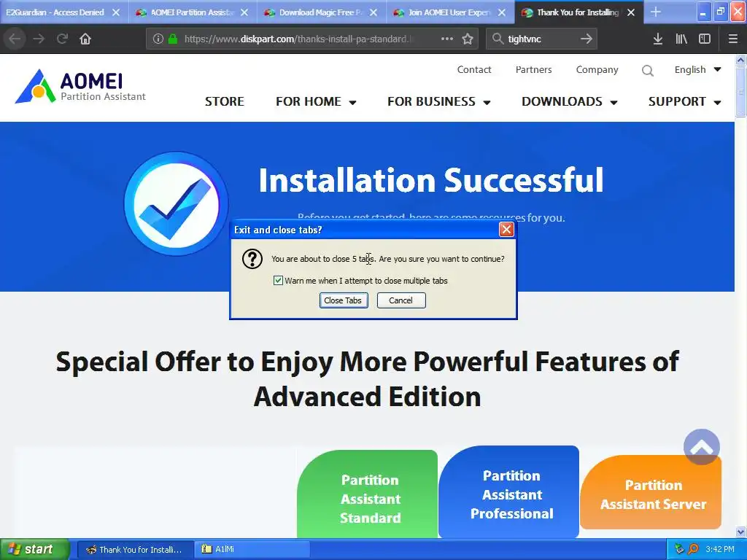747x560 pixels.
Task: Click the Firefox back arrow
Action: coord(15,39)
